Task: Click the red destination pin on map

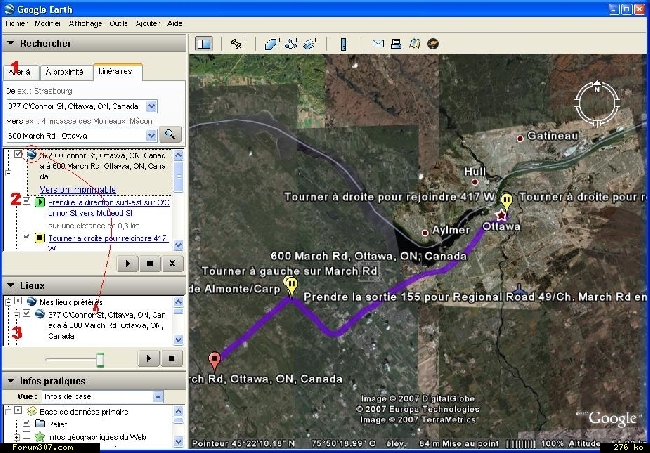Action: [x=214, y=361]
